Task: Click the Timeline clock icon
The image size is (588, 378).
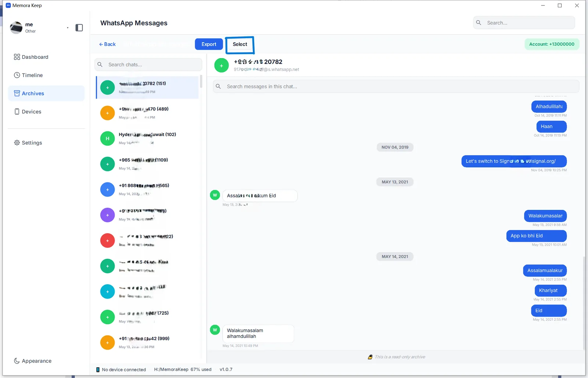Action: point(17,75)
